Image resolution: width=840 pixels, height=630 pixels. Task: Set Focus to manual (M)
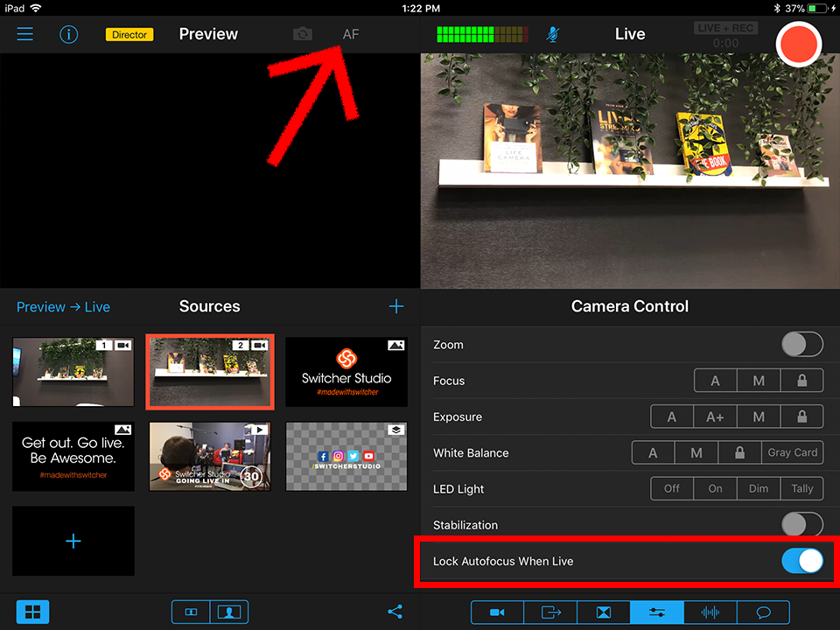click(x=759, y=381)
